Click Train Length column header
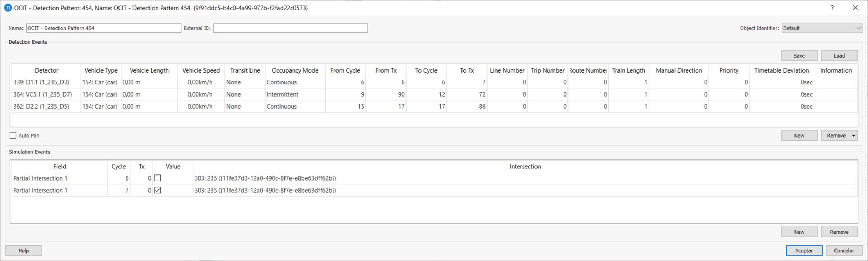The height and width of the screenshot is (261, 868). (629, 70)
